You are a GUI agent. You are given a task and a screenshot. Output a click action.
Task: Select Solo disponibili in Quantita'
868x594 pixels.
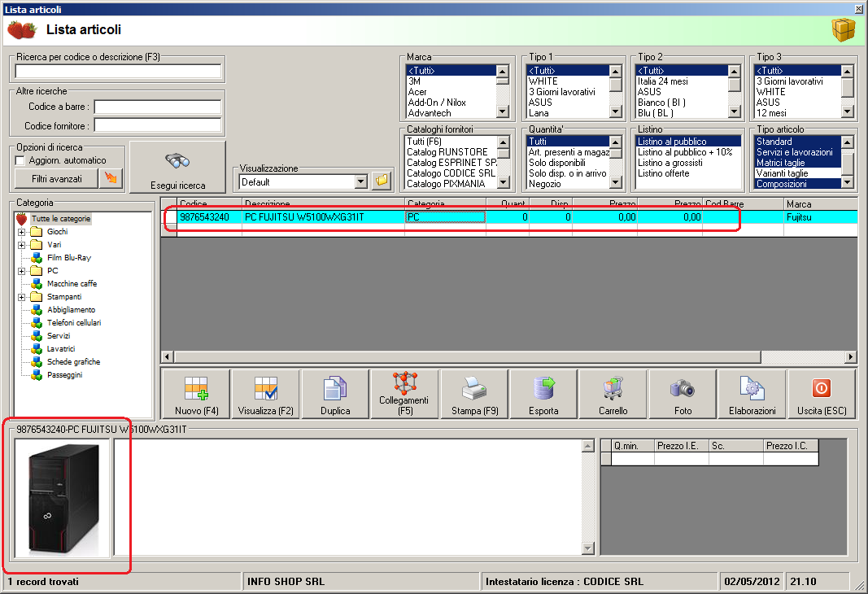[x=568, y=163]
